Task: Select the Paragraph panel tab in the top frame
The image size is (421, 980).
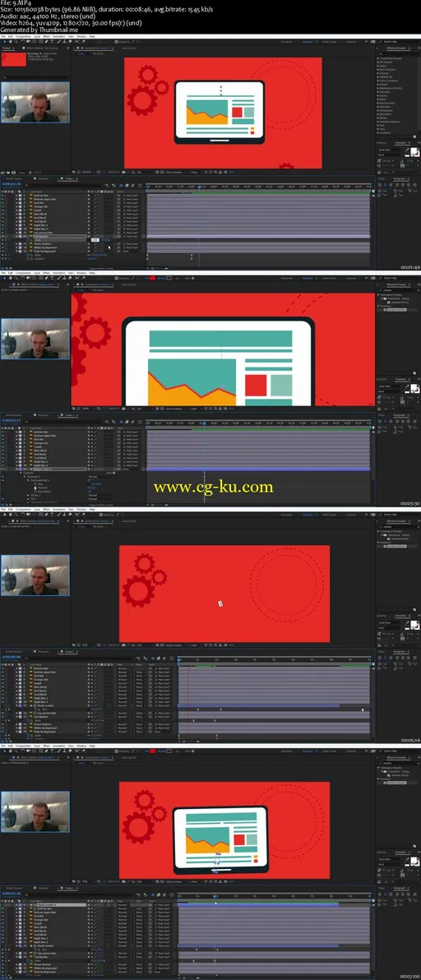Action: (x=399, y=179)
